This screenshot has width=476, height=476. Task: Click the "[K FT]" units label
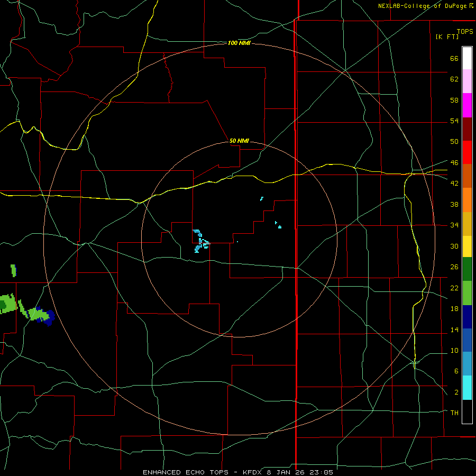coord(447,36)
